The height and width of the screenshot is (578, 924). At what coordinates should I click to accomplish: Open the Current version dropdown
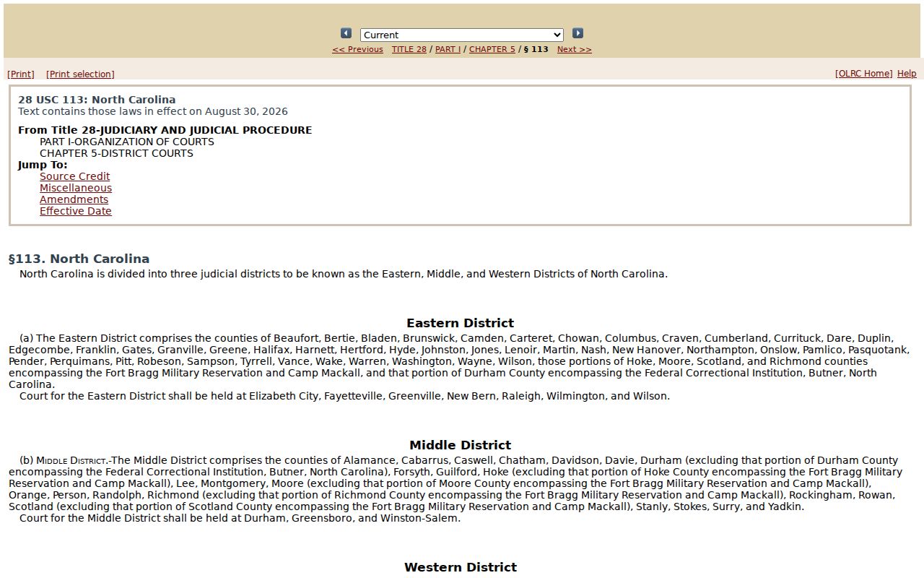coord(462,35)
